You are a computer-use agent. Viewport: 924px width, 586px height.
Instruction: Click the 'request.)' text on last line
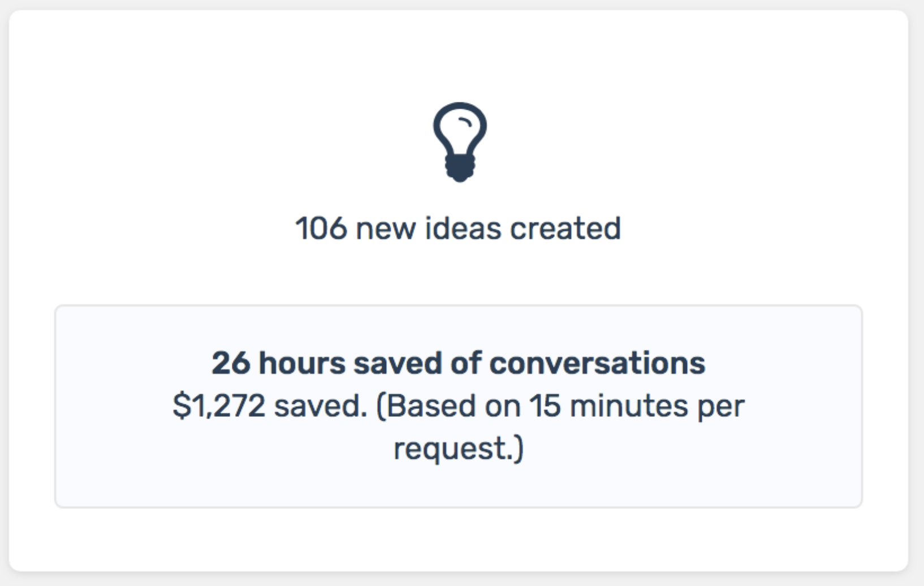pyautogui.click(x=459, y=449)
